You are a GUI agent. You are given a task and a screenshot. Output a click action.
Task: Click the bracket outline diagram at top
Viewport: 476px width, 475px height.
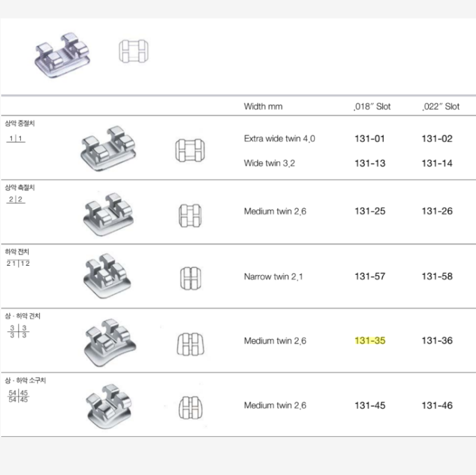(133, 51)
